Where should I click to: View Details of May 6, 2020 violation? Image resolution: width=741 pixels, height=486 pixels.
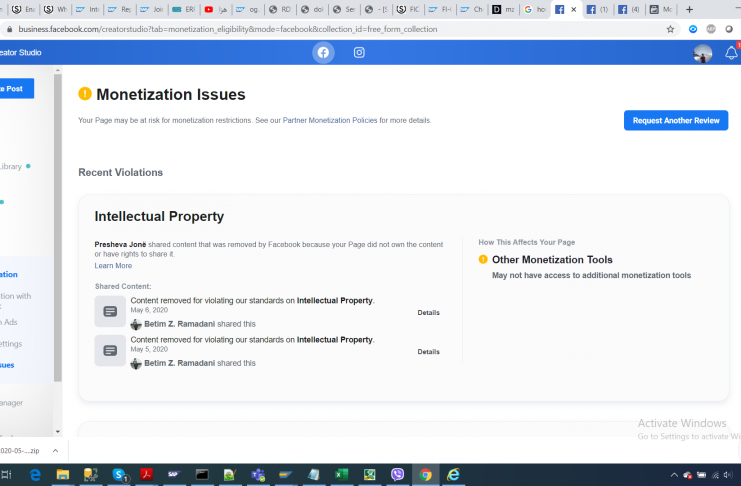coord(428,313)
